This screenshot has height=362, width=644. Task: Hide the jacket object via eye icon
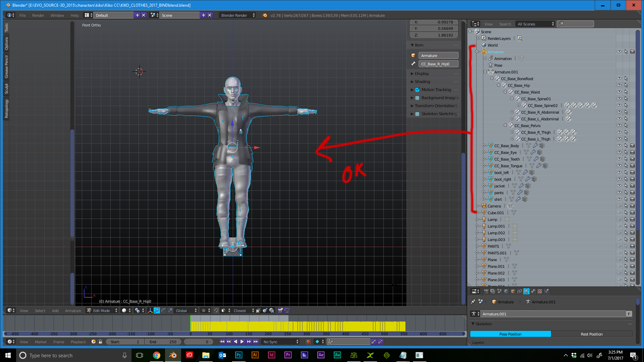coord(619,186)
